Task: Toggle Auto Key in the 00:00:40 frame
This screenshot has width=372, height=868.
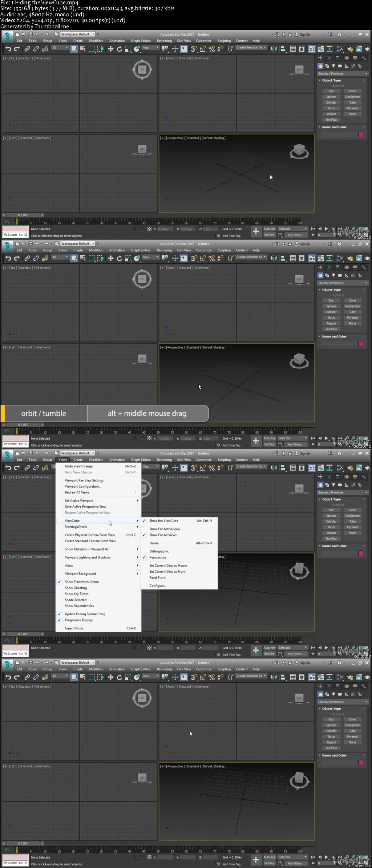Action: coord(270,438)
